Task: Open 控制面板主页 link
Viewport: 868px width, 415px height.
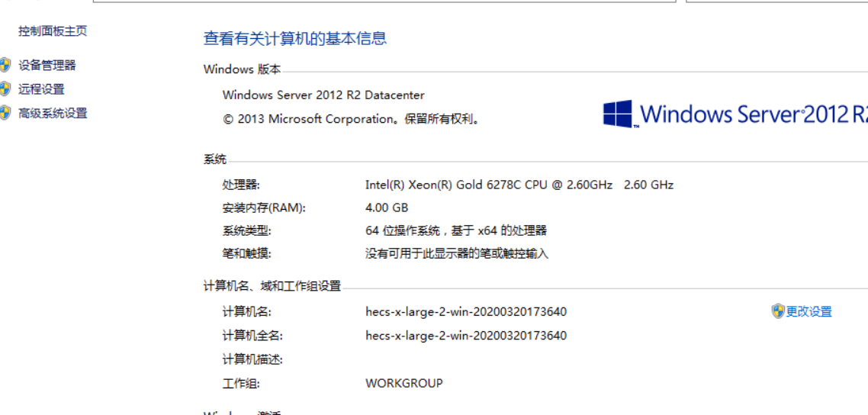Action: point(53,31)
